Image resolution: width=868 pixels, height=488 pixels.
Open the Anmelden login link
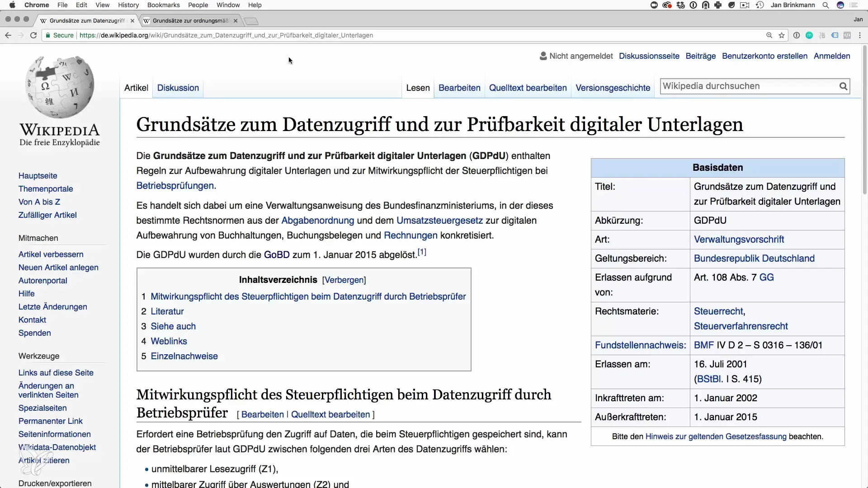(x=832, y=56)
